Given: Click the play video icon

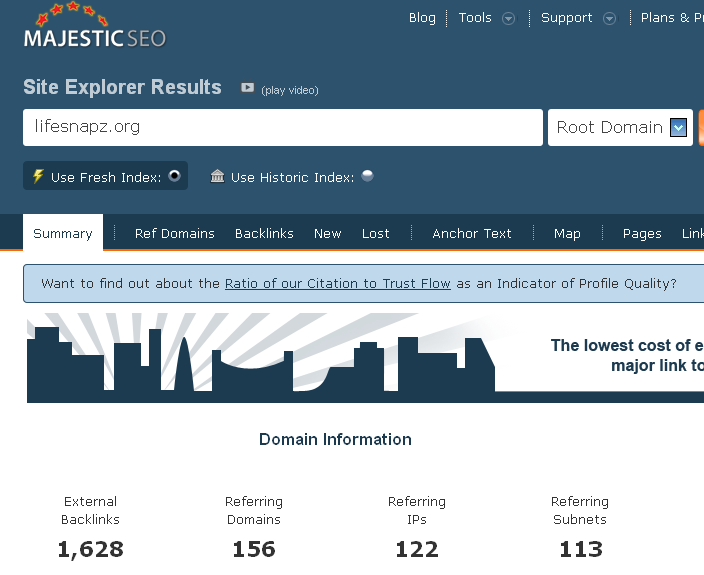Looking at the screenshot, I should click(247, 88).
